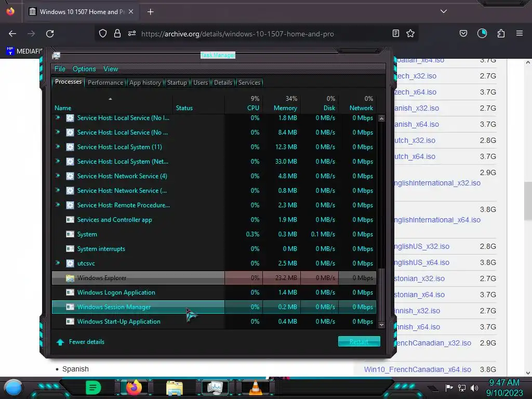
Task: Click the Firefox account circular icon
Action: [x=482, y=33]
